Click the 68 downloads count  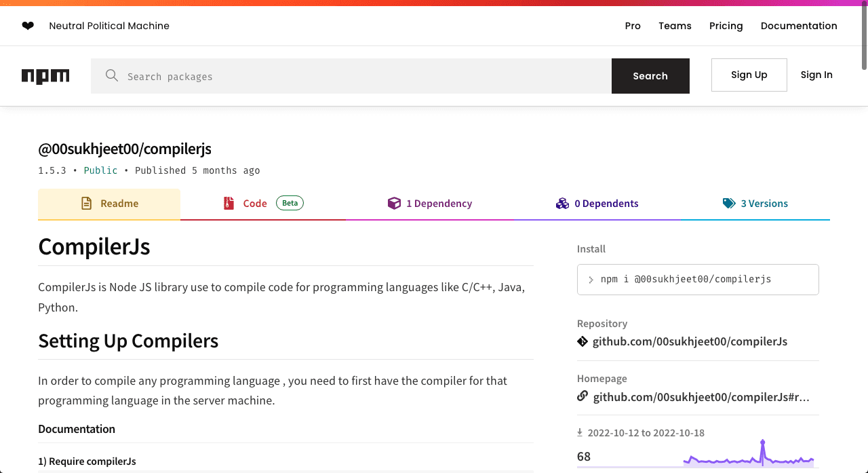584,457
